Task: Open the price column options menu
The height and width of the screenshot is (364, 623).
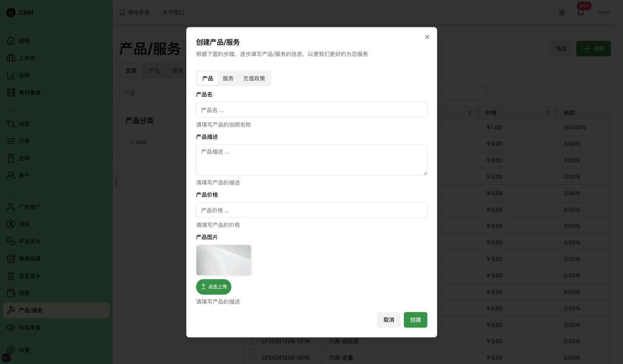Action: click(x=548, y=113)
